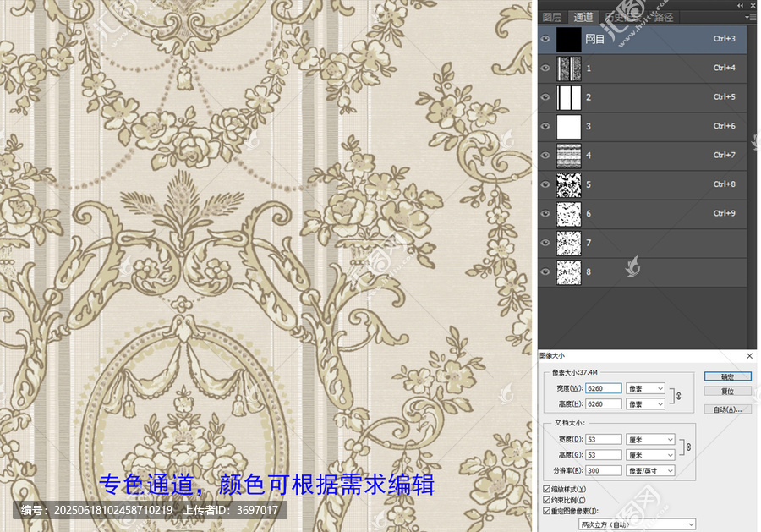Click the 分辨率(R) input field
Viewport: 761px width, 532px height.
603,470
